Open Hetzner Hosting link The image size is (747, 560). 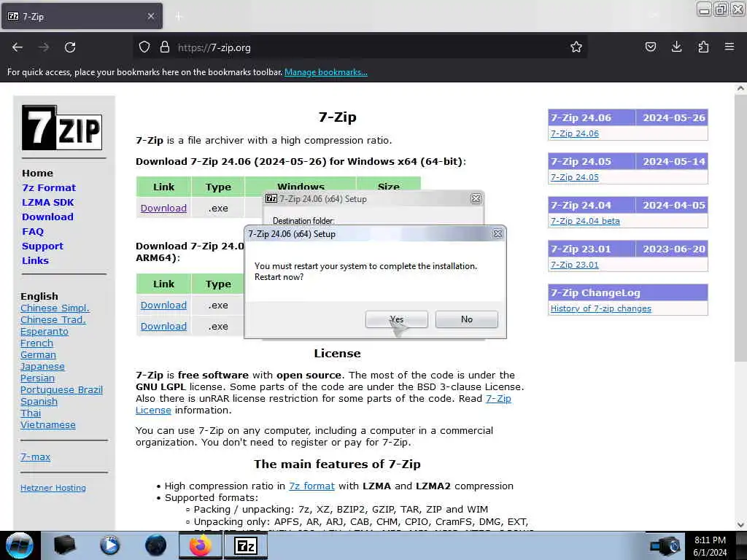coord(53,488)
